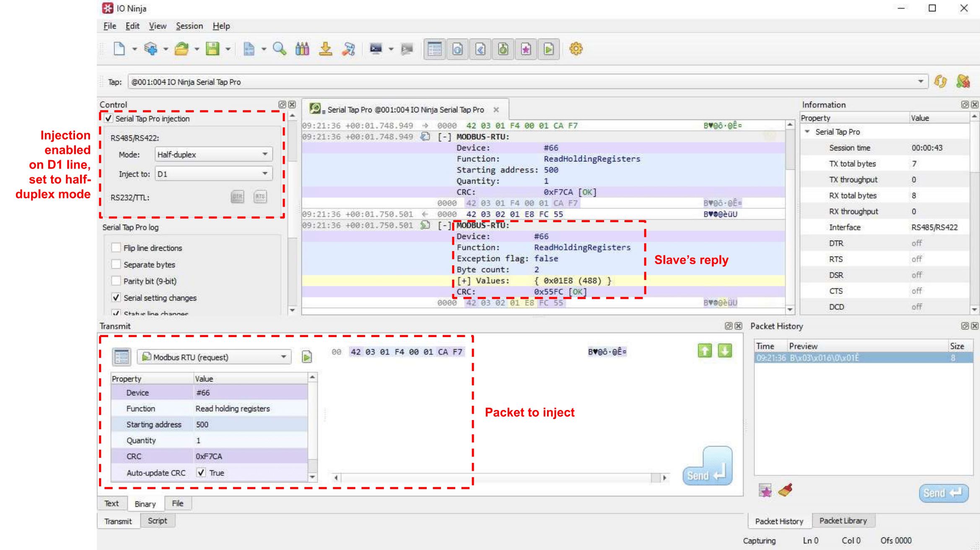Open settings with the gear icon
Image resolution: width=980 pixels, height=550 pixels.
576,49
